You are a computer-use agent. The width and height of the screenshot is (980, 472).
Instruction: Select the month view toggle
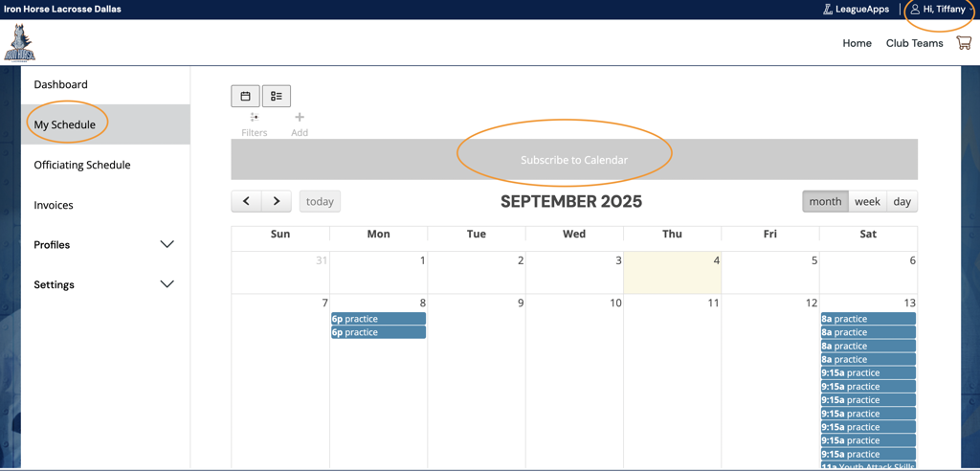pyautogui.click(x=825, y=201)
